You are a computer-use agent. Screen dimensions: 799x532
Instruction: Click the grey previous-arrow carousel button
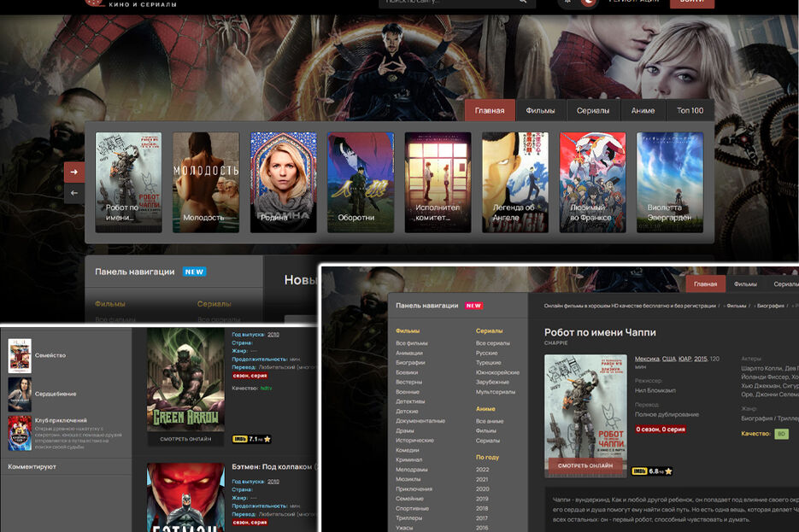point(74,194)
